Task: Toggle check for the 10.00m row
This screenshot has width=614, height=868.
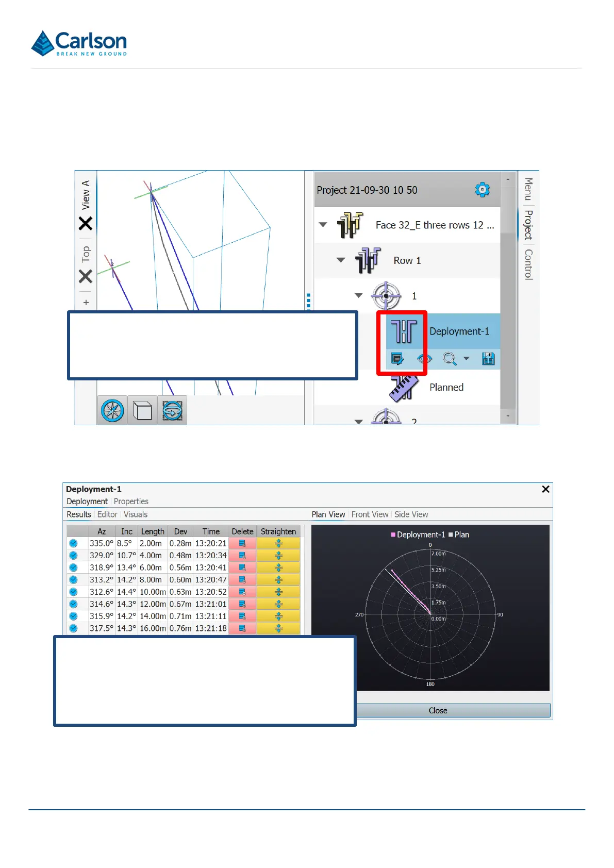Action: coord(74,592)
